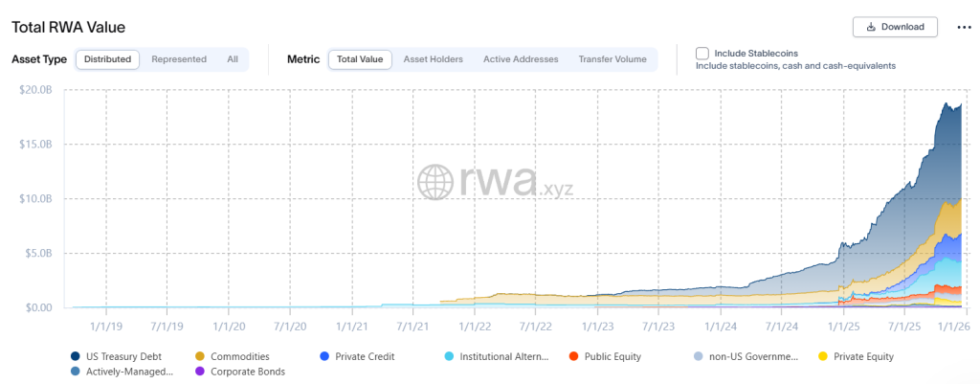Enable the Include Stablecoins checkbox
The height and width of the screenshot is (384, 980).
(702, 53)
